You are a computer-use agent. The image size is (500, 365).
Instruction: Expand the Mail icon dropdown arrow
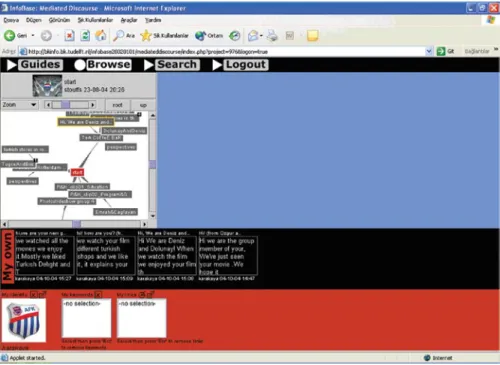[x=261, y=36]
